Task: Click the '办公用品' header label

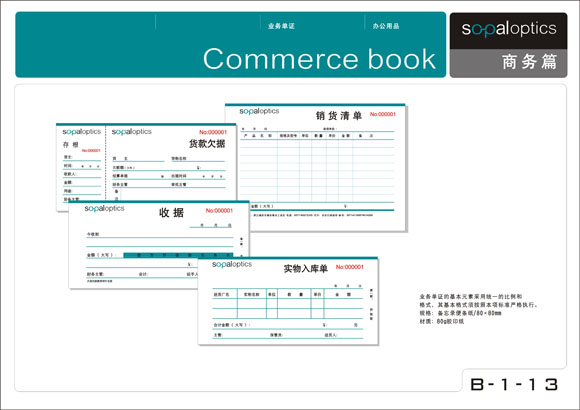Action: [386, 26]
